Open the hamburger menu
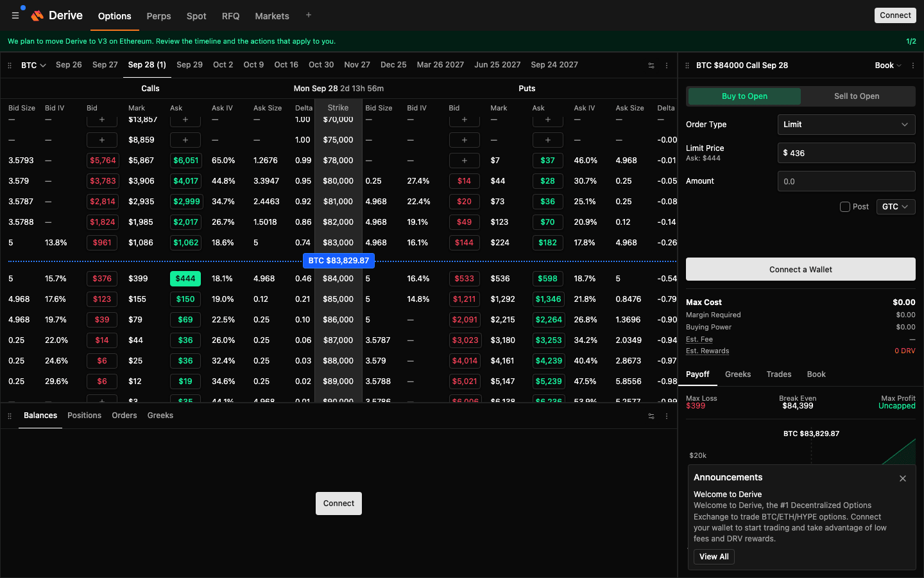Screen dimensions: 924x578 click(x=15, y=15)
